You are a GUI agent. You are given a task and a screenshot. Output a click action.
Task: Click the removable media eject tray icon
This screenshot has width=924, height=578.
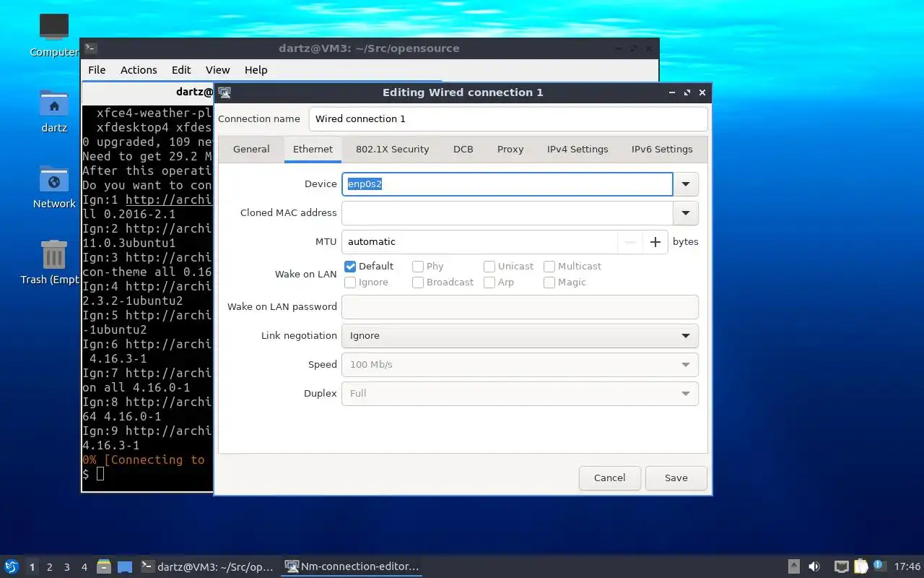[x=793, y=566]
